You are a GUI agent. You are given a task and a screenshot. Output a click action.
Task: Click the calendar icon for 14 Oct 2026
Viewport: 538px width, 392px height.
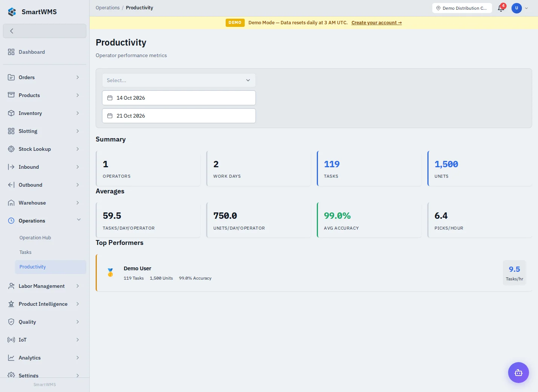coord(110,98)
